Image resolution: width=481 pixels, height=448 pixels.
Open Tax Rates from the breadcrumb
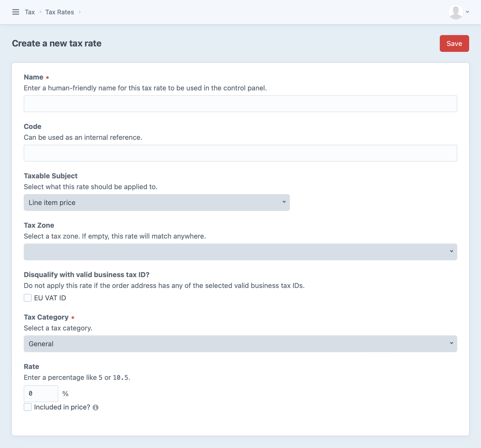(x=60, y=12)
